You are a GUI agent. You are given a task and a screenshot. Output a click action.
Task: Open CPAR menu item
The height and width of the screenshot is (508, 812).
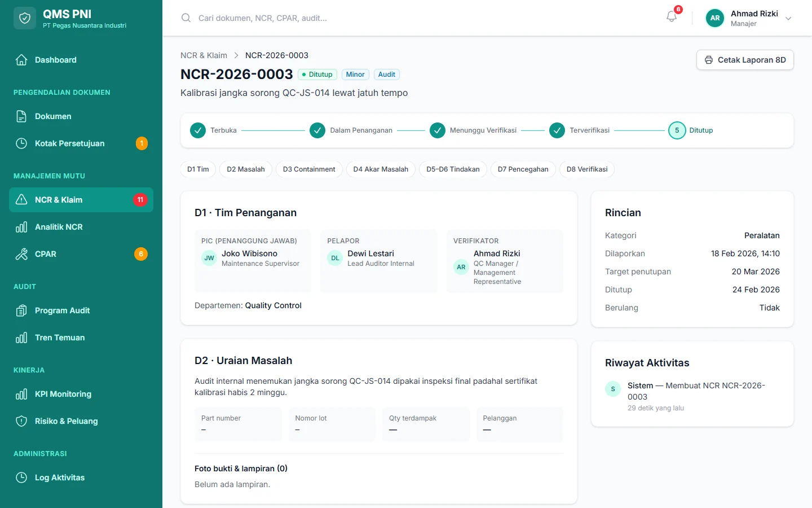[x=81, y=254]
